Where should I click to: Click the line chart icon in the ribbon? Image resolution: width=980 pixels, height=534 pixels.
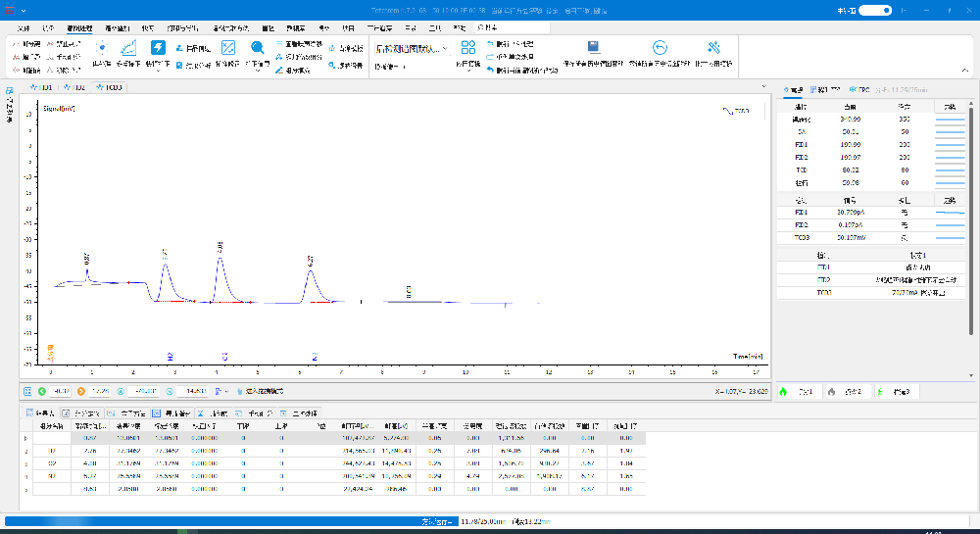(128, 48)
